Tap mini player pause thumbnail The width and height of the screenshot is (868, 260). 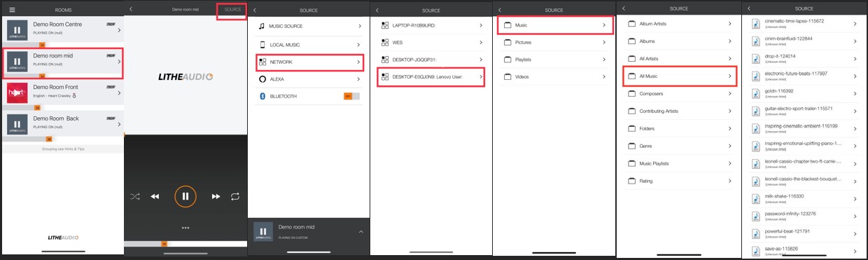pos(263,232)
